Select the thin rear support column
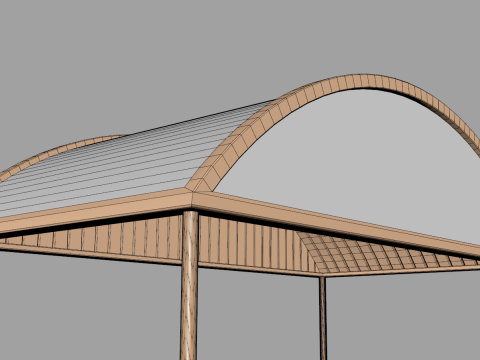This screenshot has height=360, width=480. (x=322, y=318)
